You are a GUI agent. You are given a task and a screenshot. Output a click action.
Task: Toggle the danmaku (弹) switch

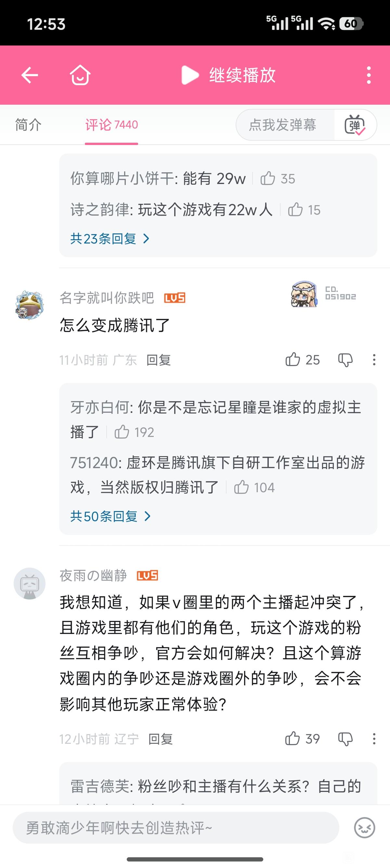[x=355, y=125]
